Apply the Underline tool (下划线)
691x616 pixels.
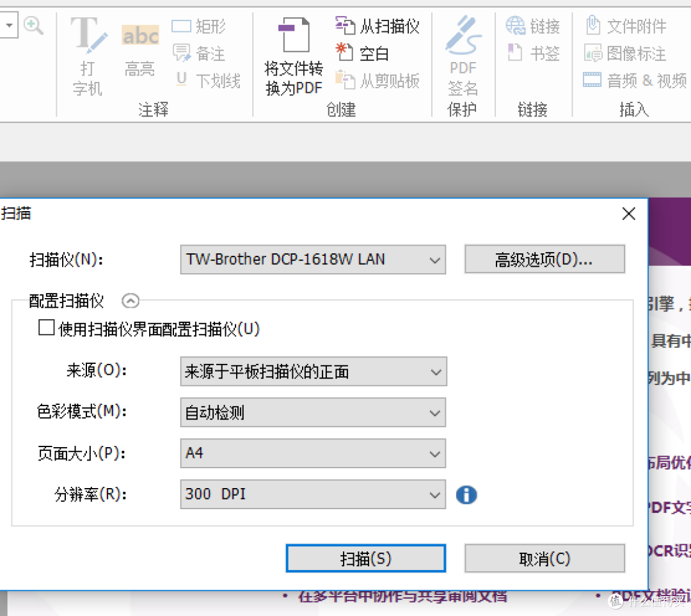207,81
